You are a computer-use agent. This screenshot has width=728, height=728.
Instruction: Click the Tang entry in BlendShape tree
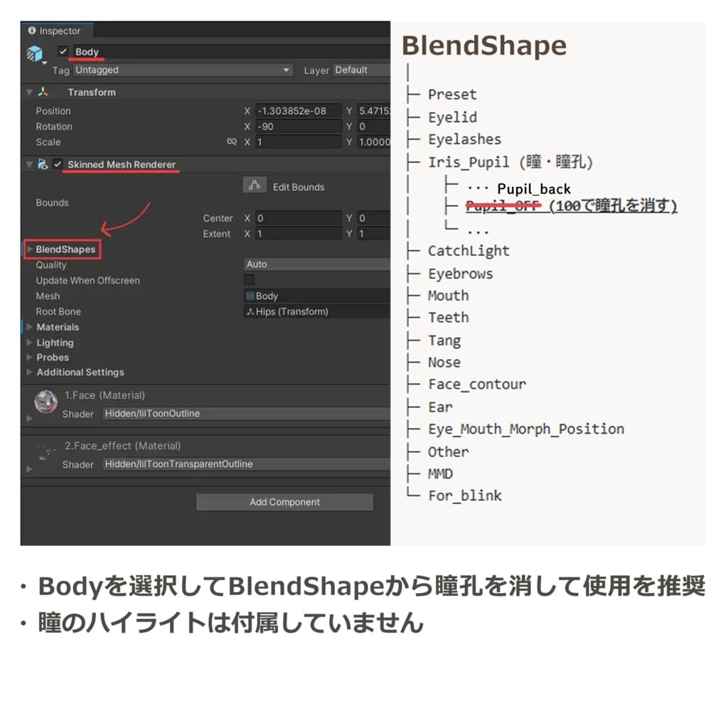coord(444,341)
